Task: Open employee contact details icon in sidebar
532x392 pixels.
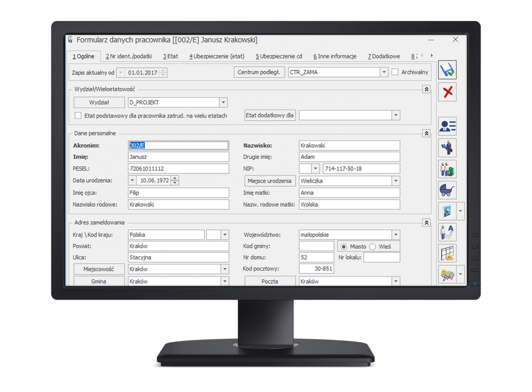Action: coord(448,125)
